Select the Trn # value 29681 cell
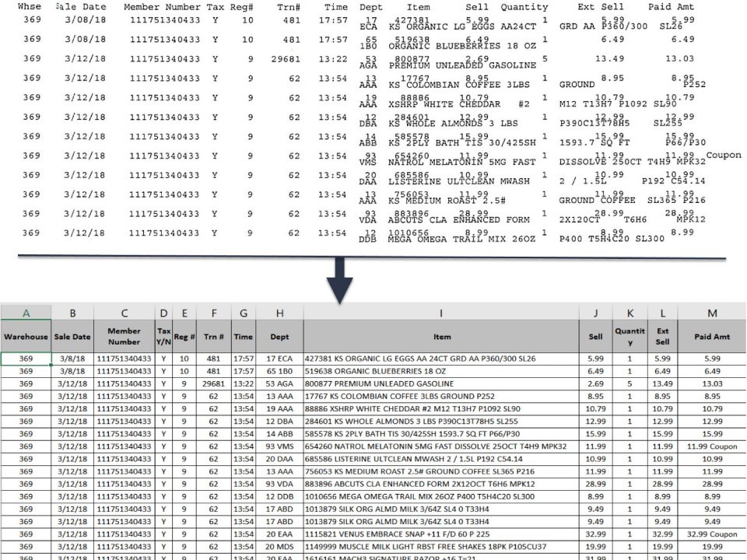 (x=214, y=383)
